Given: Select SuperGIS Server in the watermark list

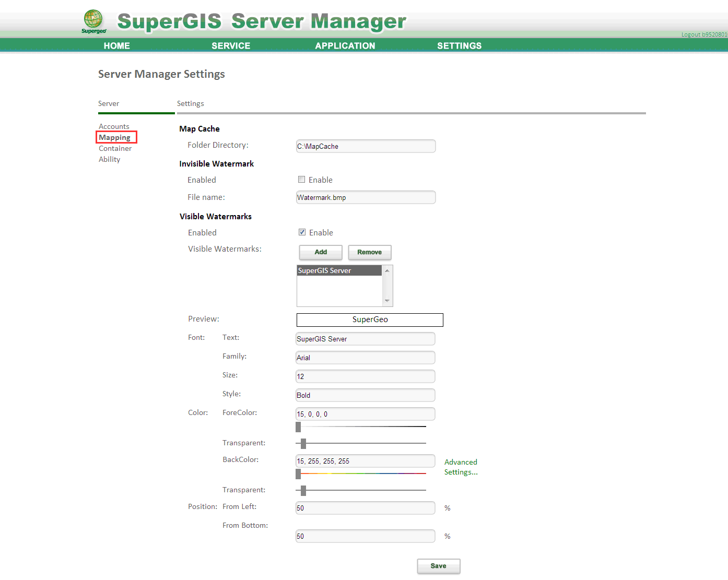Looking at the screenshot, I should [339, 270].
